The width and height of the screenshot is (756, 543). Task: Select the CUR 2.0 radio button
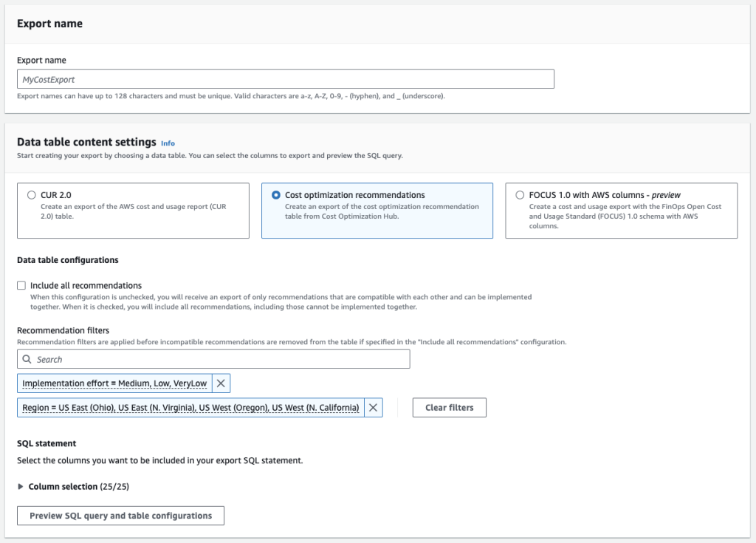pyautogui.click(x=31, y=194)
